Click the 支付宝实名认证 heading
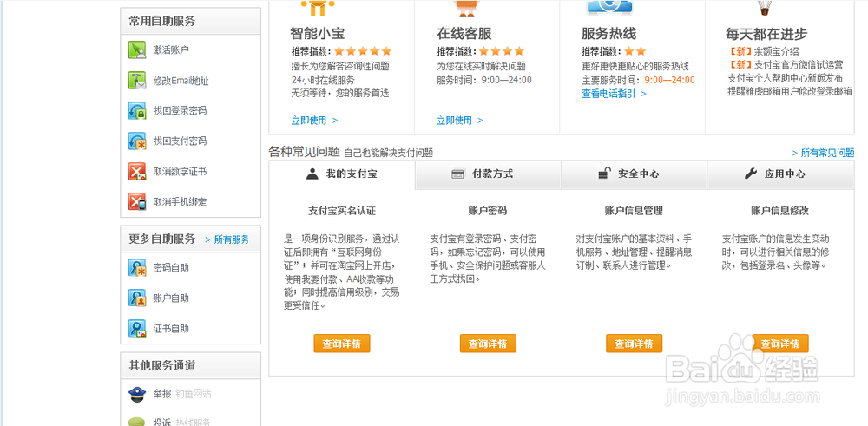Viewport: 868px width, 426px height. (x=341, y=211)
